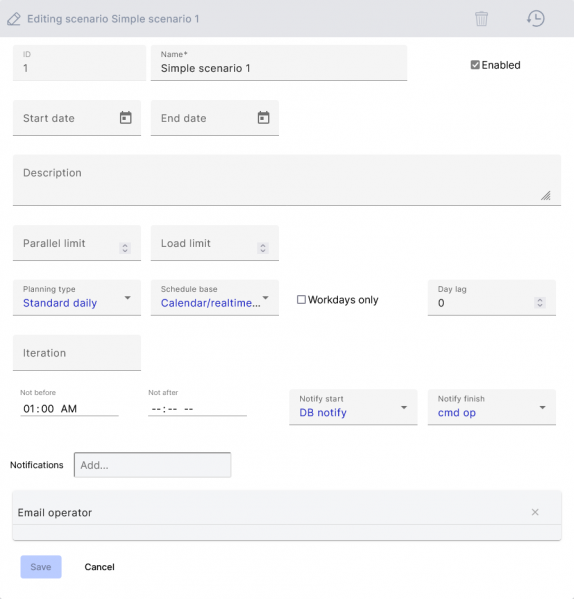Image resolution: width=574 pixels, height=599 pixels.
Task: Open the End date calendar picker
Action: pos(263,118)
